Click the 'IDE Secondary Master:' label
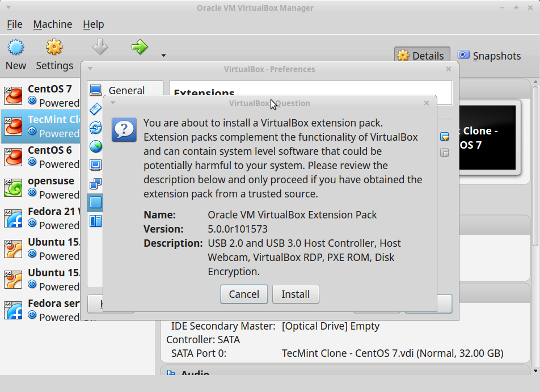Screen dimensions: 540x392 223,326
